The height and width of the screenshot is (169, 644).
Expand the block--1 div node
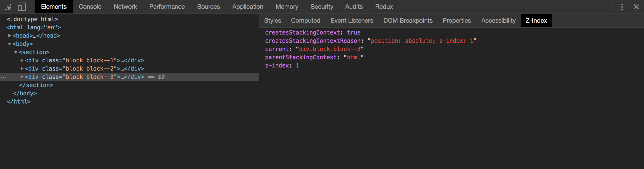pos(22,60)
